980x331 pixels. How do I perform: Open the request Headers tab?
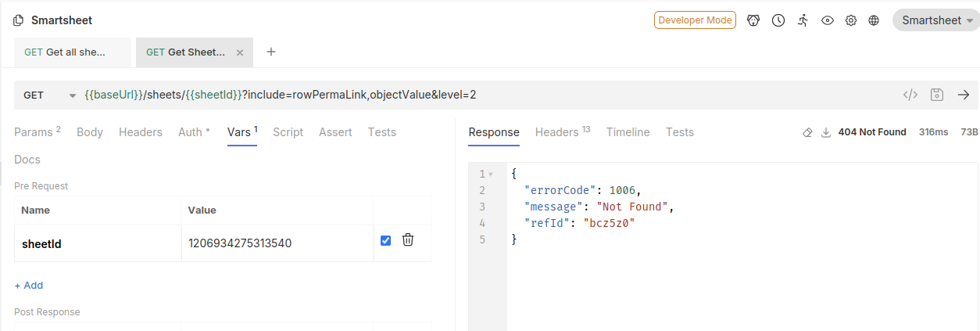(x=141, y=132)
